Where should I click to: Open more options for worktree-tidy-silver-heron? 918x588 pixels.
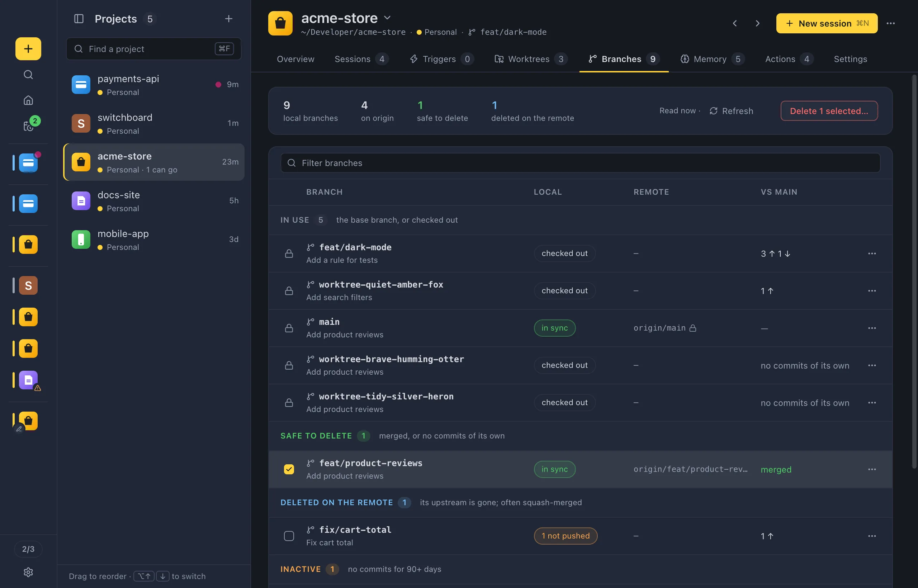[872, 403]
